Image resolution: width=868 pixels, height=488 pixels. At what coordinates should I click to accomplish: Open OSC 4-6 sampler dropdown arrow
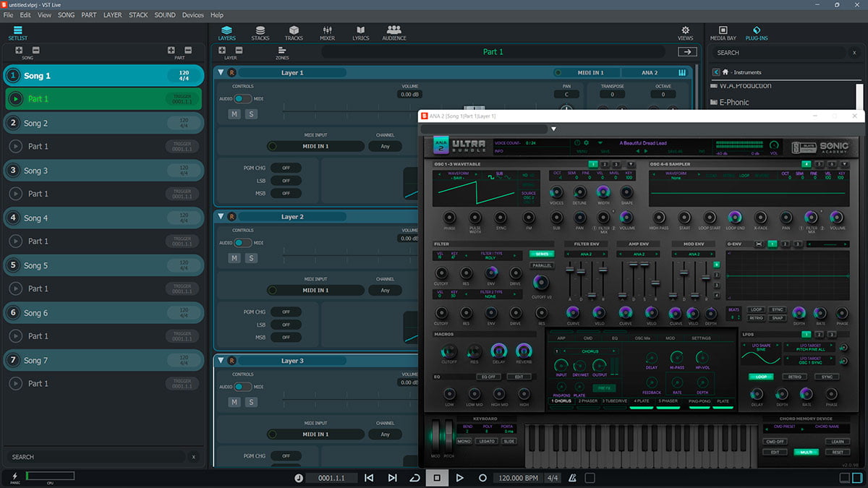844,165
